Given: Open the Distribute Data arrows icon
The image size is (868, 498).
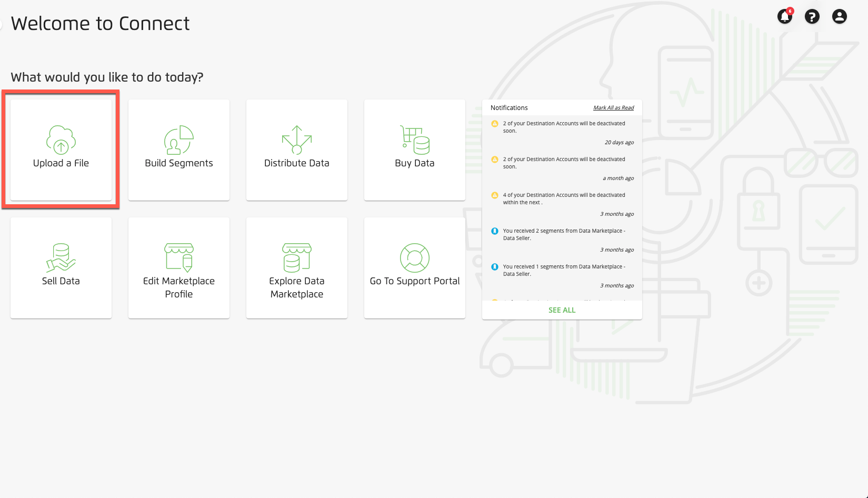Looking at the screenshot, I should point(297,140).
